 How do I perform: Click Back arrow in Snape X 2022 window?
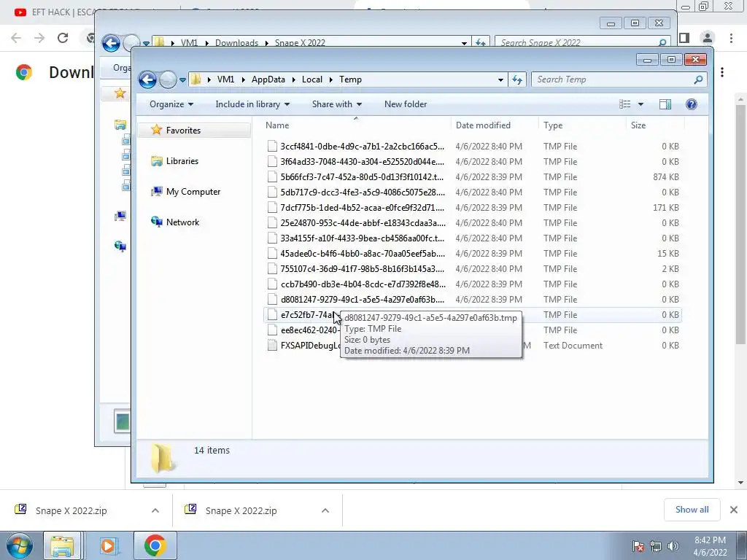[x=111, y=43]
